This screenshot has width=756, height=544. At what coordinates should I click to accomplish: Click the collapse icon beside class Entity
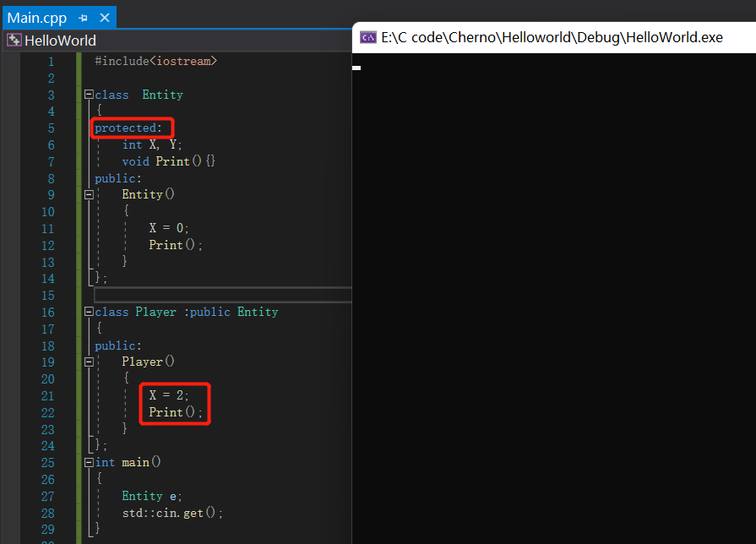(x=89, y=95)
